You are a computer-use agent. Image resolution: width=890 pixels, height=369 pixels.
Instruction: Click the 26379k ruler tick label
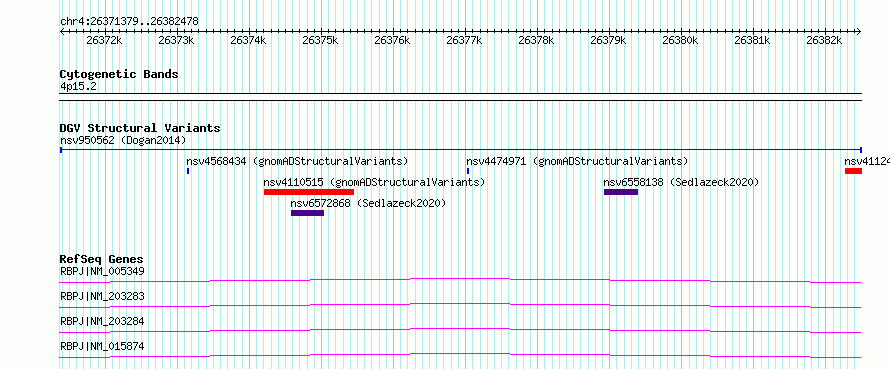[x=608, y=41]
